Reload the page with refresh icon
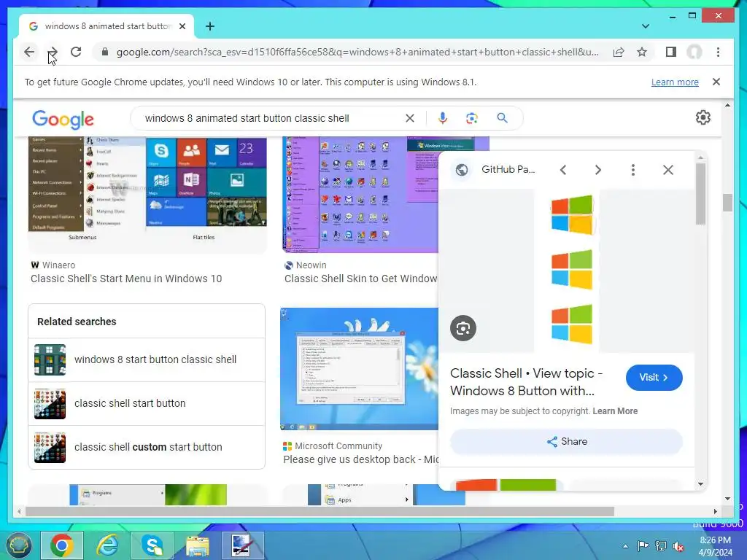The image size is (747, 560). pyautogui.click(x=76, y=52)
